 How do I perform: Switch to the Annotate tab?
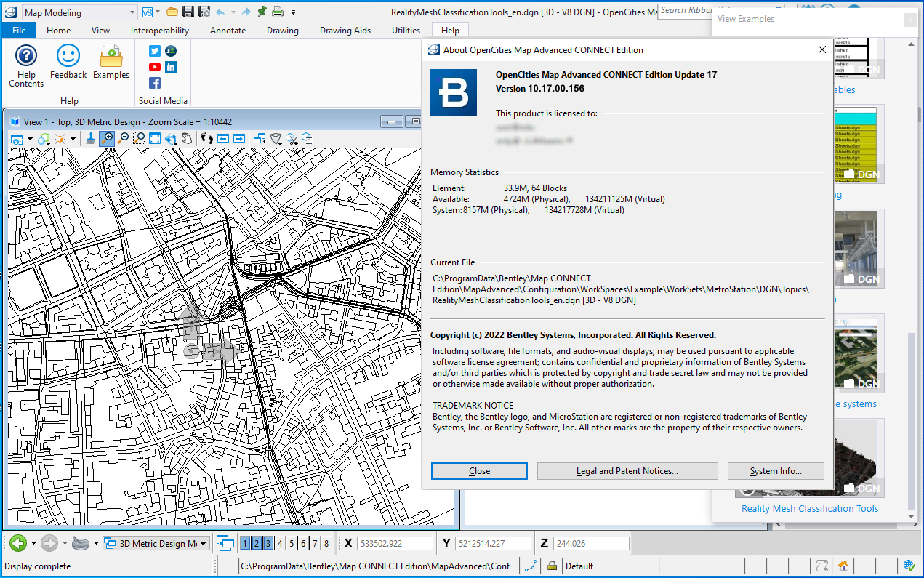click(228, 31)
